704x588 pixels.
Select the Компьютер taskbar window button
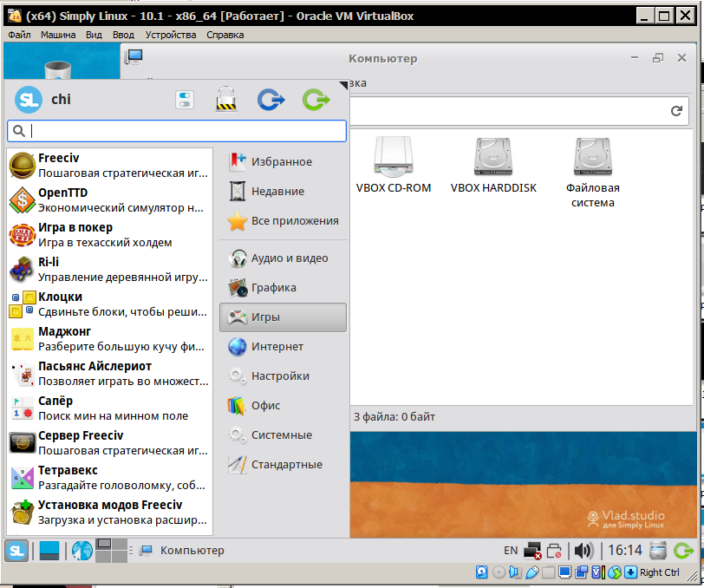182,551
